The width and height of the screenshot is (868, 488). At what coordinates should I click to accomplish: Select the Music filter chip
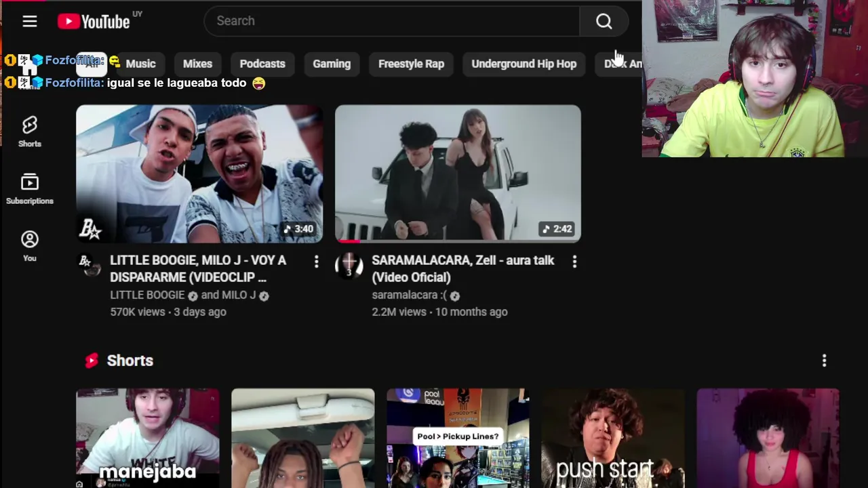[140, 64]
